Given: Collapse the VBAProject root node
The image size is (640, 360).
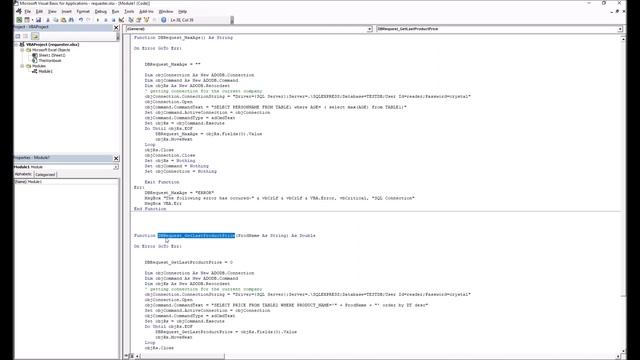Looking at the screenshot, I should (17, 44).
